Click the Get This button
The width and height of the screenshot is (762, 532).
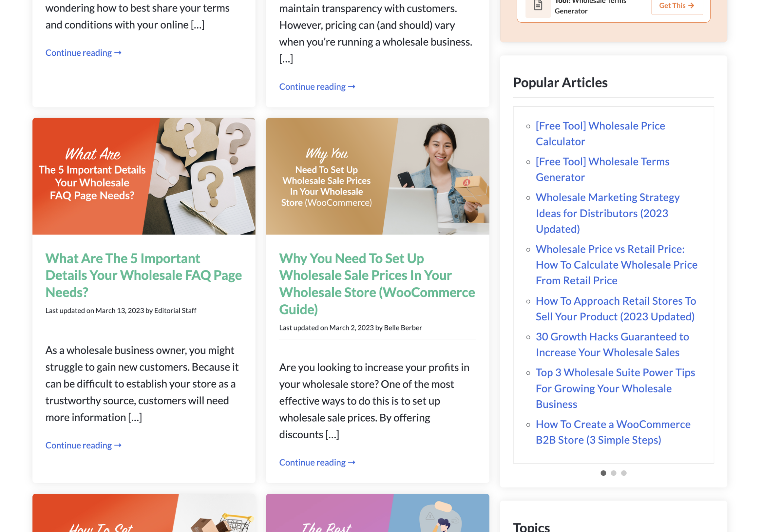pyautogui.click(x=677, y=6)
